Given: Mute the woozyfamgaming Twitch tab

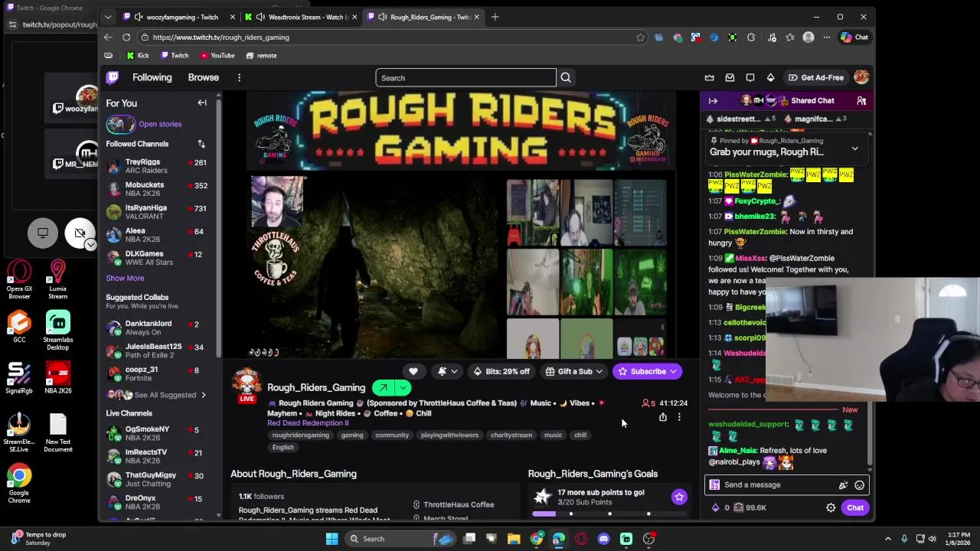Looking at the screenshot, I should click(139, 17).
